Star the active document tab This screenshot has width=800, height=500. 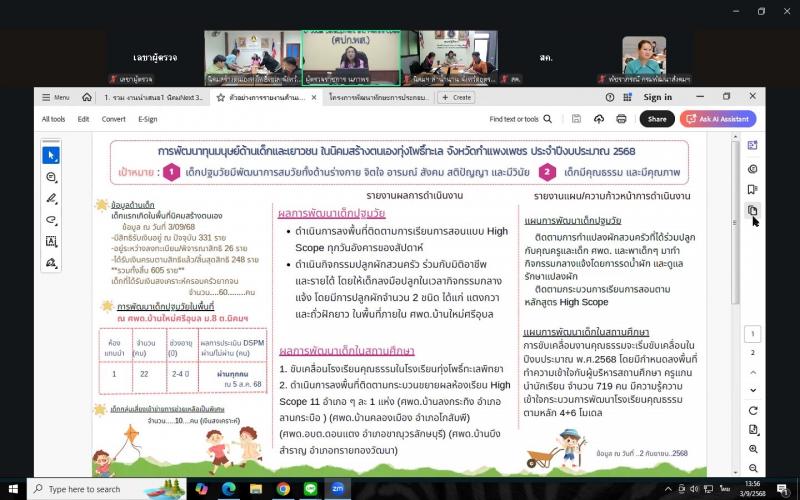coord(220,97)
